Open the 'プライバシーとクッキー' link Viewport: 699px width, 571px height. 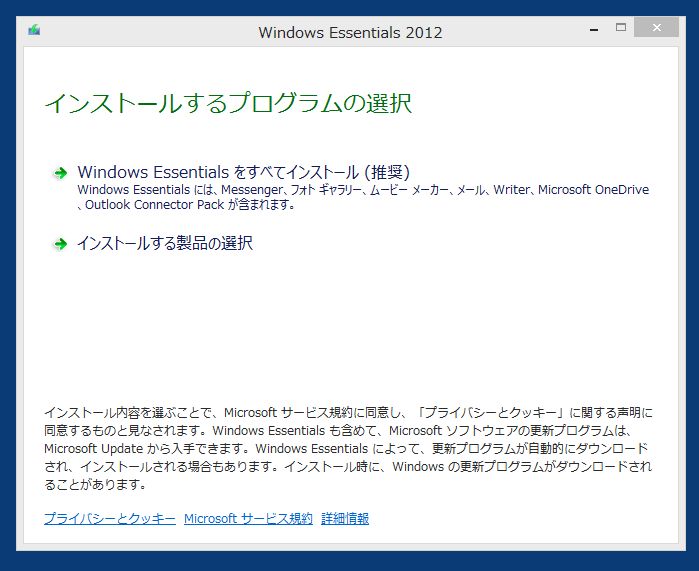pos(110,518)
